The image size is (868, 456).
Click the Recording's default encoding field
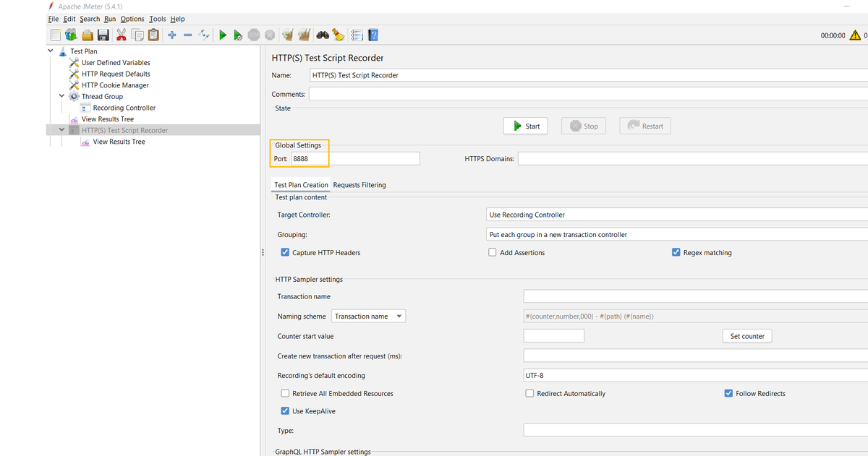click(x=696, y=375)
